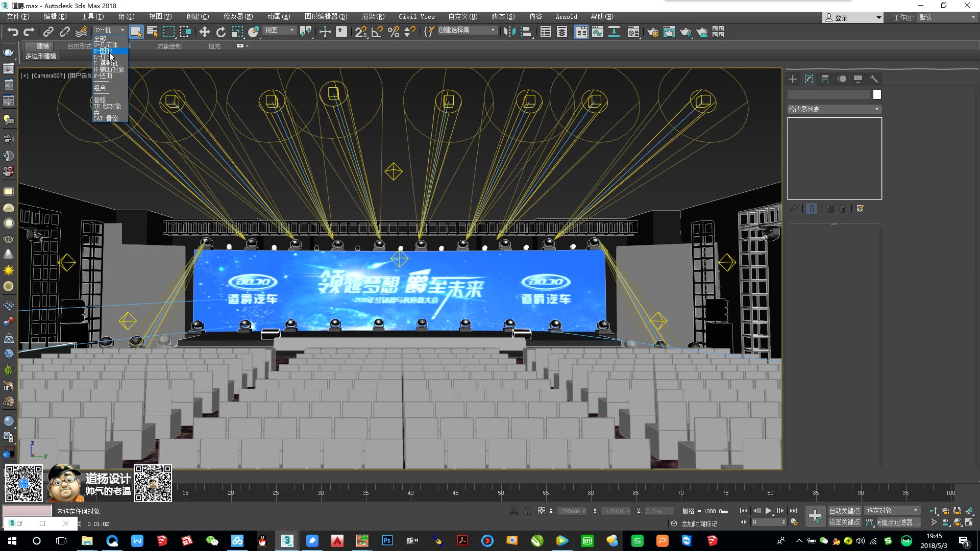Open the Material Editor icon
Image resolution: width=980 pixels, height=551 pixels.
tap(633, 32)
